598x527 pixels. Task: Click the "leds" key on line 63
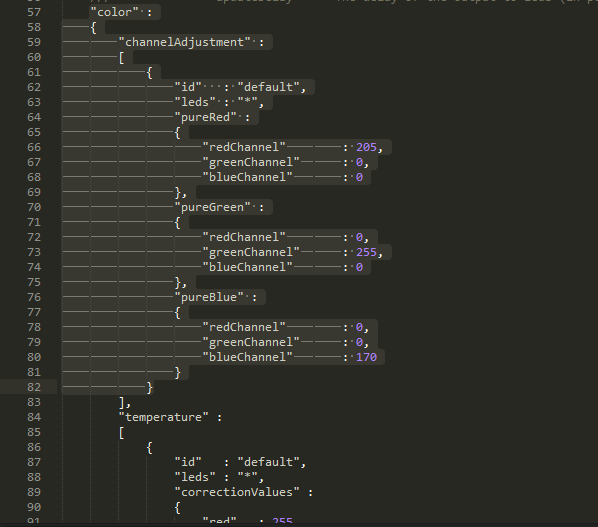click(x=195, y=102)
